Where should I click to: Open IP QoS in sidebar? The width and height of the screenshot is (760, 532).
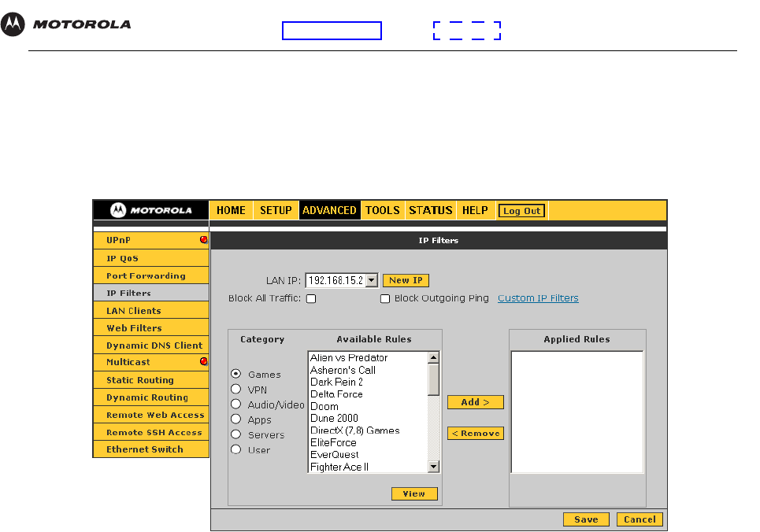(x=150, y=258)
